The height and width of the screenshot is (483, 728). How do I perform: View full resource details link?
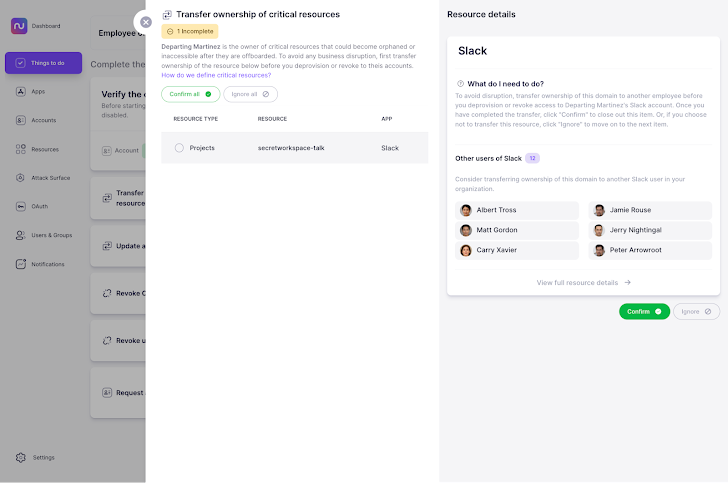pos(583,283)
